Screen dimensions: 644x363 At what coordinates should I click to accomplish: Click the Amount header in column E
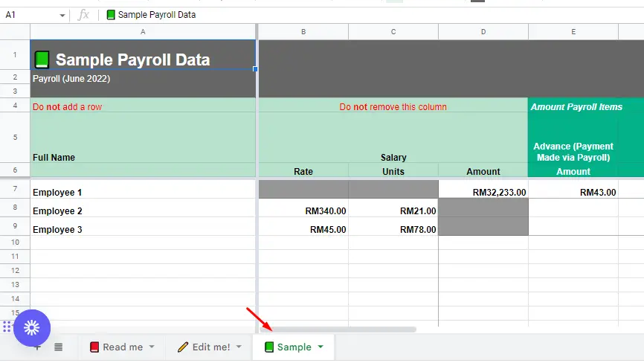point(573,170)
